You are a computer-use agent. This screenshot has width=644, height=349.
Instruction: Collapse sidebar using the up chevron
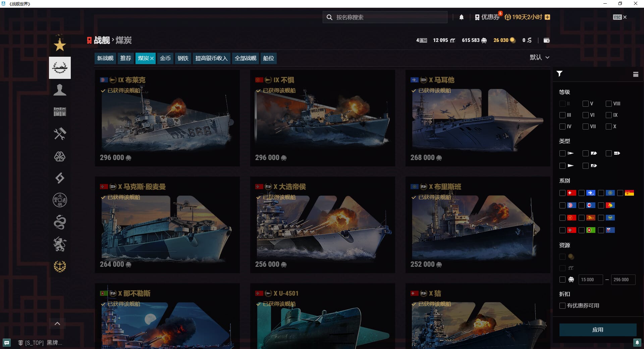57,323
